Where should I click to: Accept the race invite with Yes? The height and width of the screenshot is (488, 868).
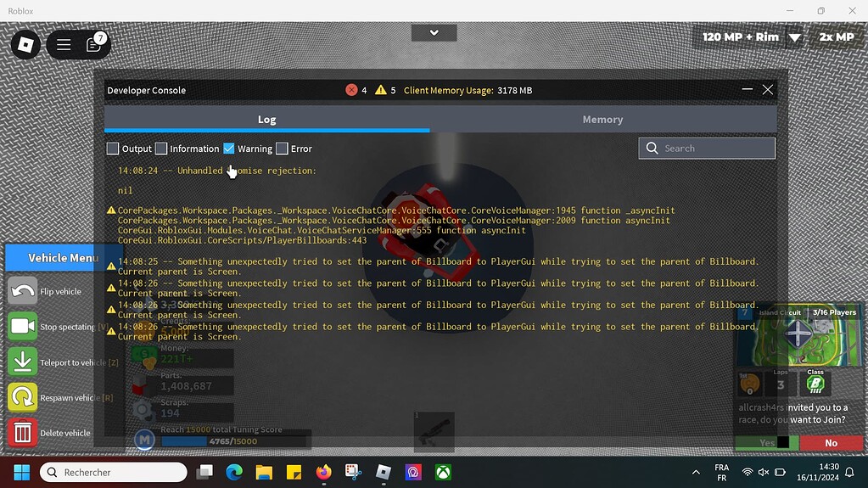[766, 442]
